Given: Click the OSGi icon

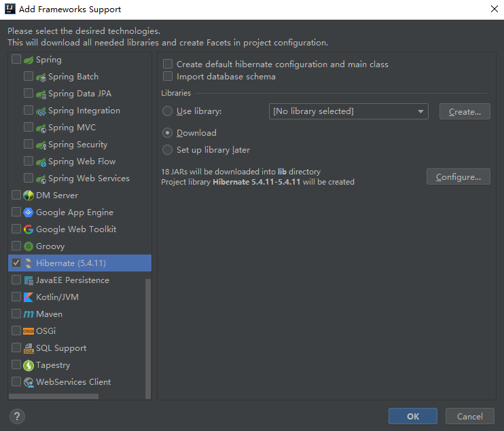Looking at the screenshot, I should click(x=29, y=331).
